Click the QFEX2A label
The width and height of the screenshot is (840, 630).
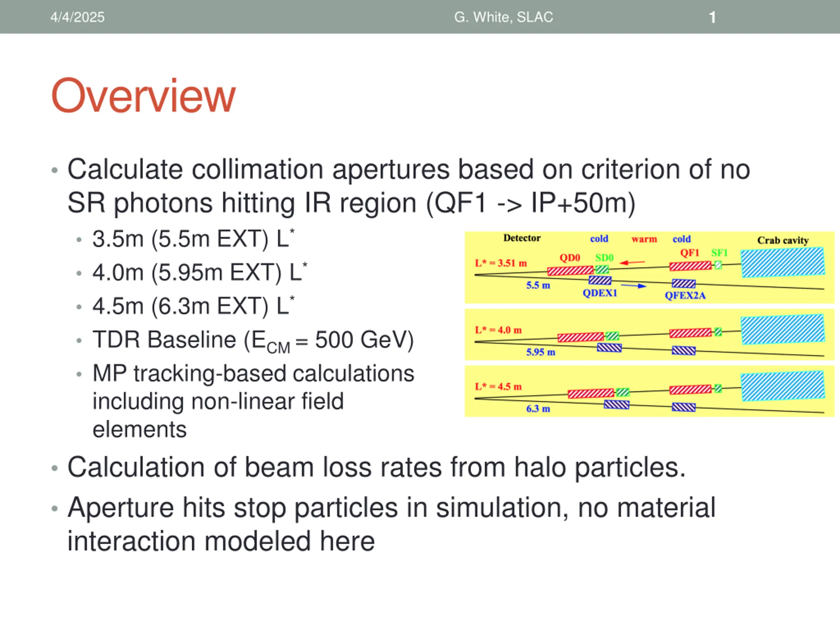[685, 295]
